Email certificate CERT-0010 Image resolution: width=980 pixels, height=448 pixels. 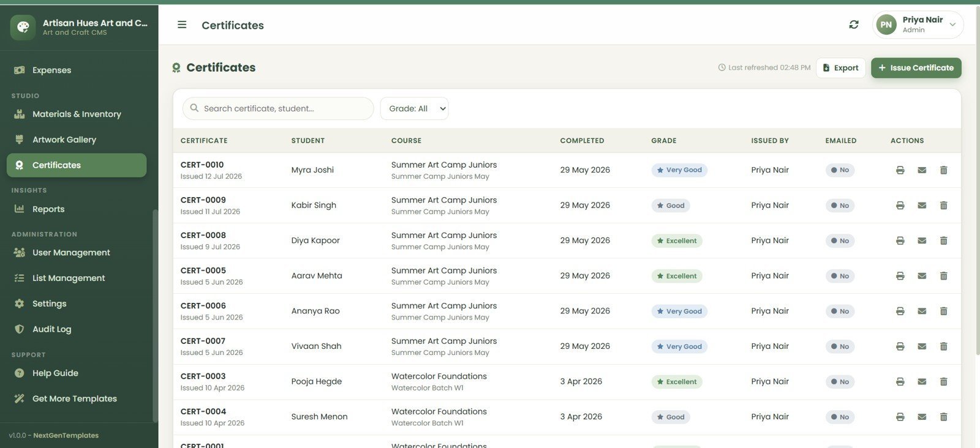coord(922,170)
